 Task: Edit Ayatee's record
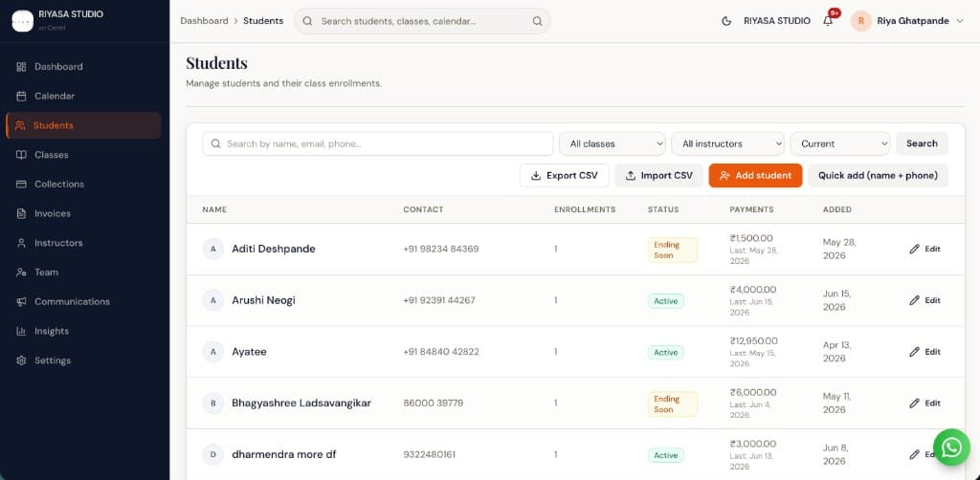[925, 352]
